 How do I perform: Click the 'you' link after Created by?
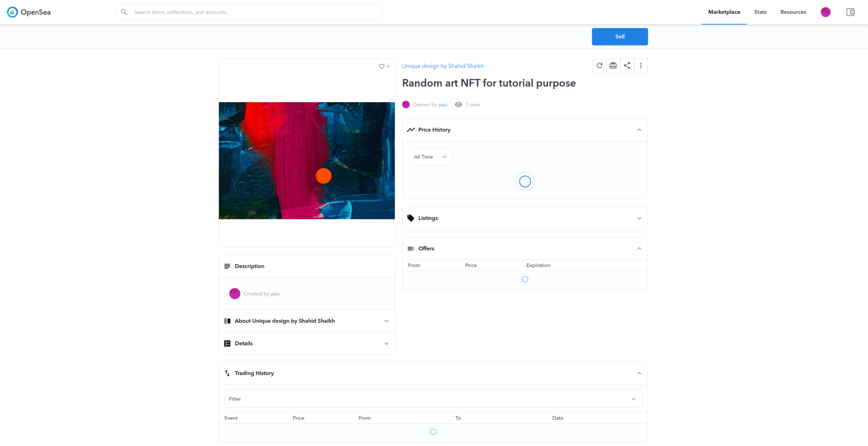(x=275, y=294)
